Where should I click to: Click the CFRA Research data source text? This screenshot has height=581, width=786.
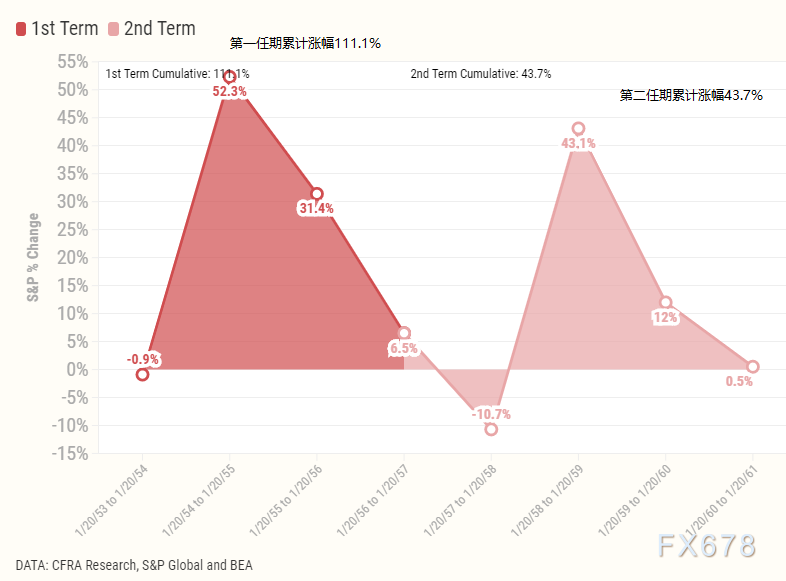click(x=134, y=565)
